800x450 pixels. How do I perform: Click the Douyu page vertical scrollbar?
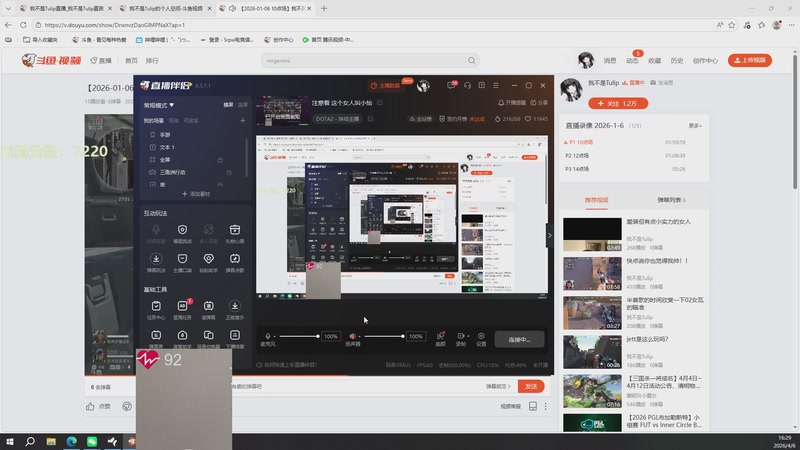(795, 120)
